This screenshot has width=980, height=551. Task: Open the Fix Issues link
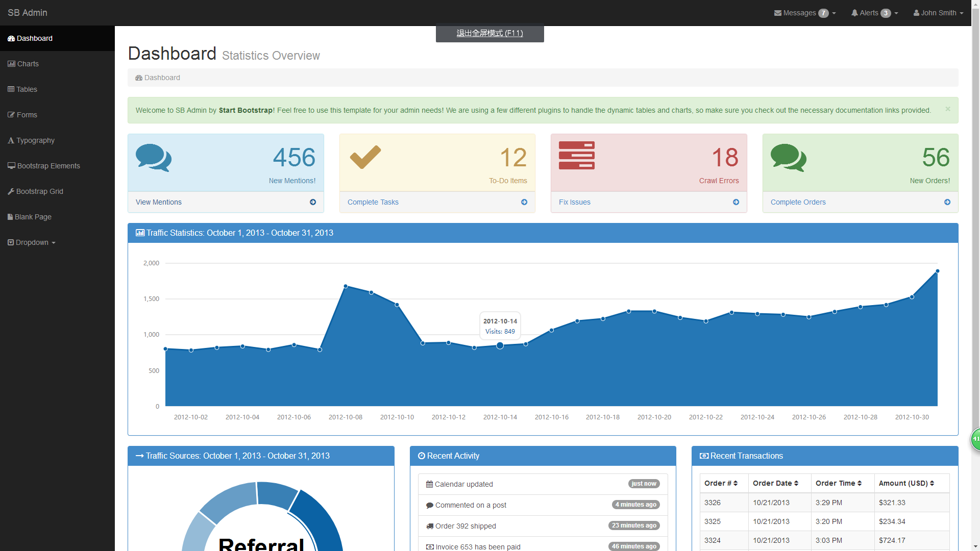575,202
